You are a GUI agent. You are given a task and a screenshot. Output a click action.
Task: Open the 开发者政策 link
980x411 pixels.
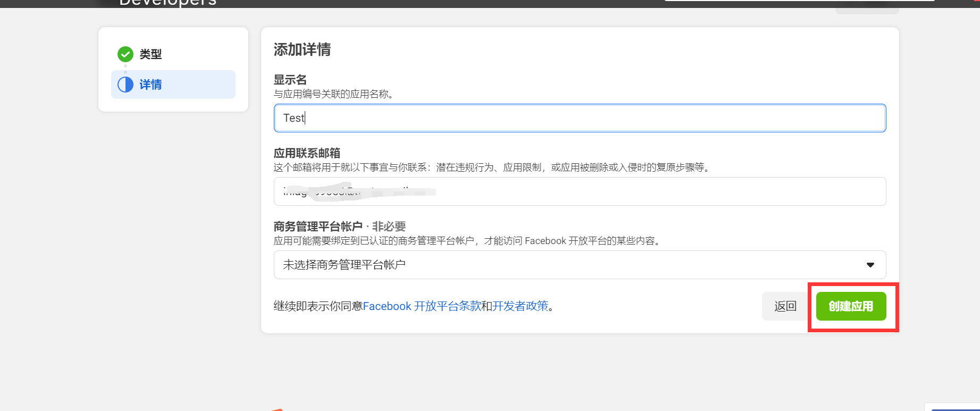click(520, 306)
